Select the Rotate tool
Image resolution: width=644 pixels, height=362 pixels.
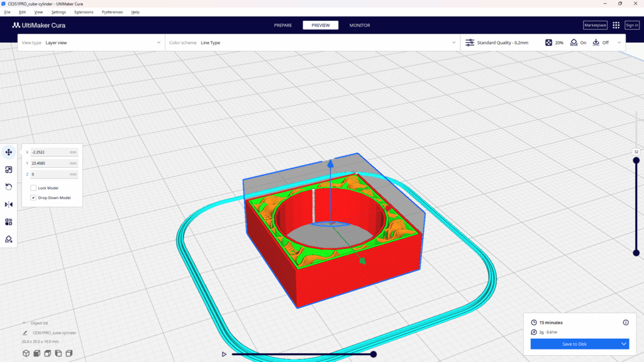(x=8, y=187)
